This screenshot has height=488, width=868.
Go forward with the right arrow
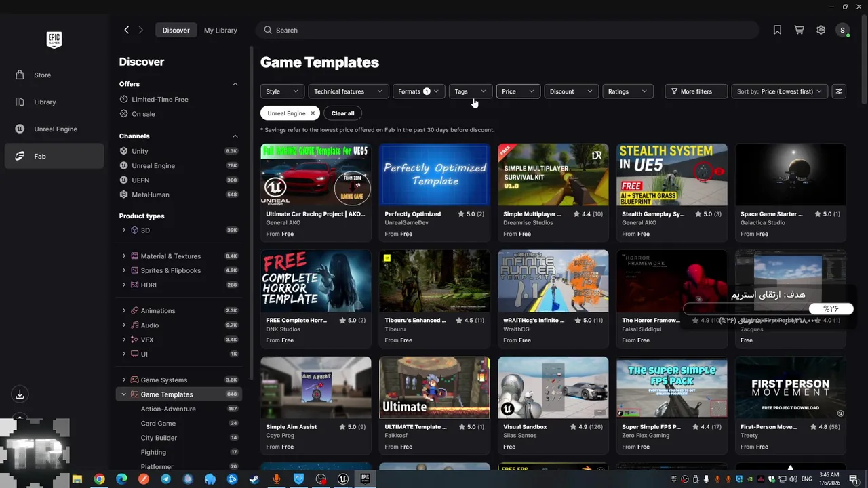[141, 30]
